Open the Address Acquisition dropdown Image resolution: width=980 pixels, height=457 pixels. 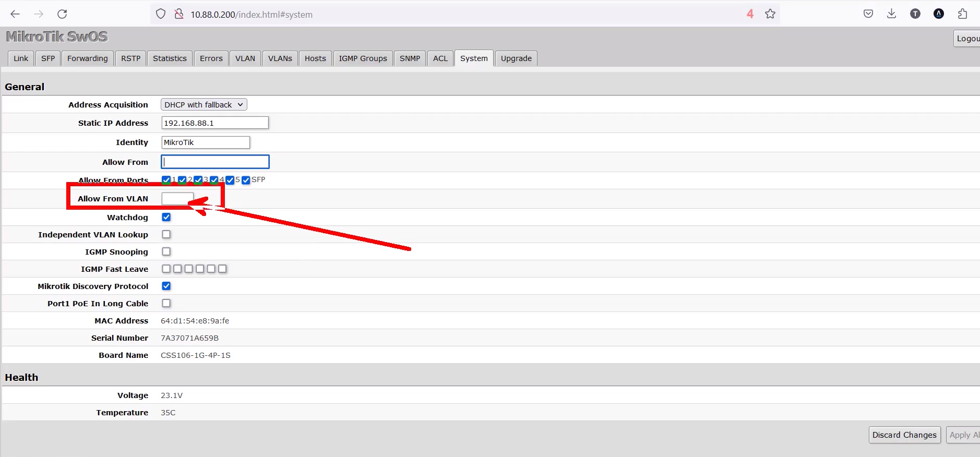(204, 105)
